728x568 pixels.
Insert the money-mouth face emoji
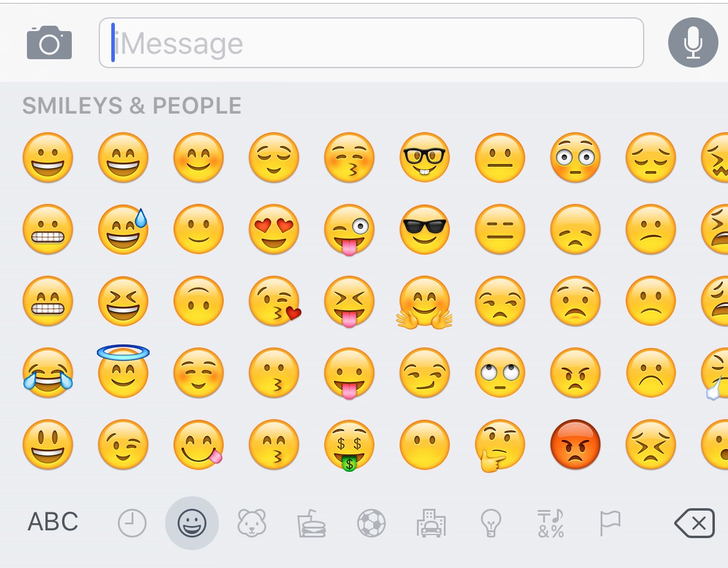(349, 445)
